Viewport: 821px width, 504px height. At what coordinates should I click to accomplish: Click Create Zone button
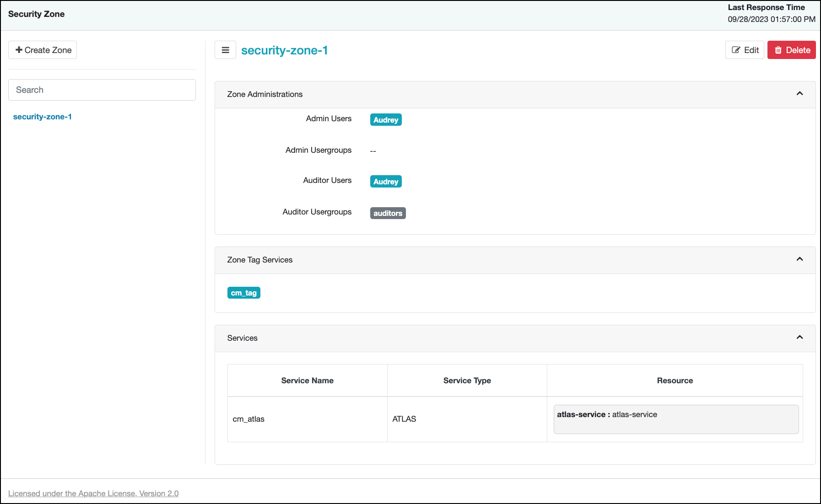[43, 50]
